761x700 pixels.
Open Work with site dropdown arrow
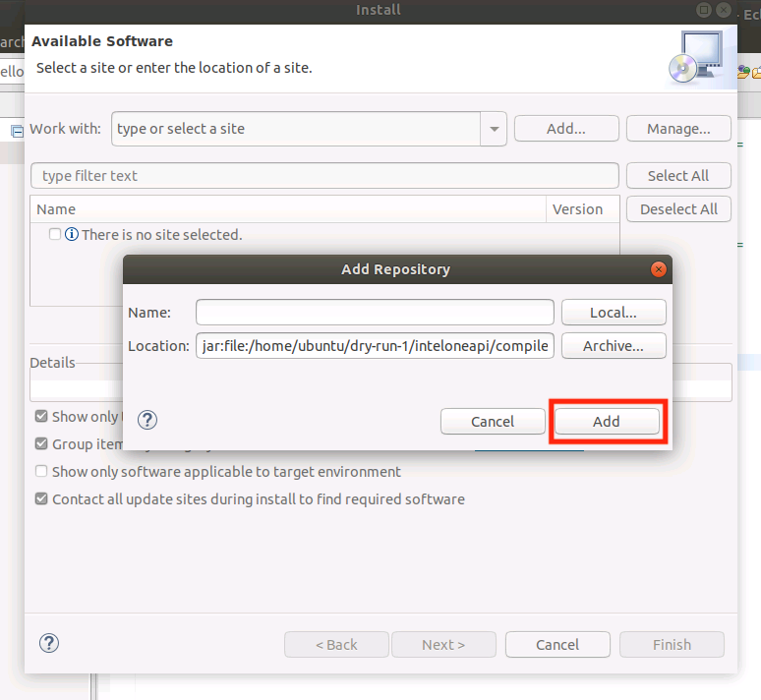click(x=495, y=129)
